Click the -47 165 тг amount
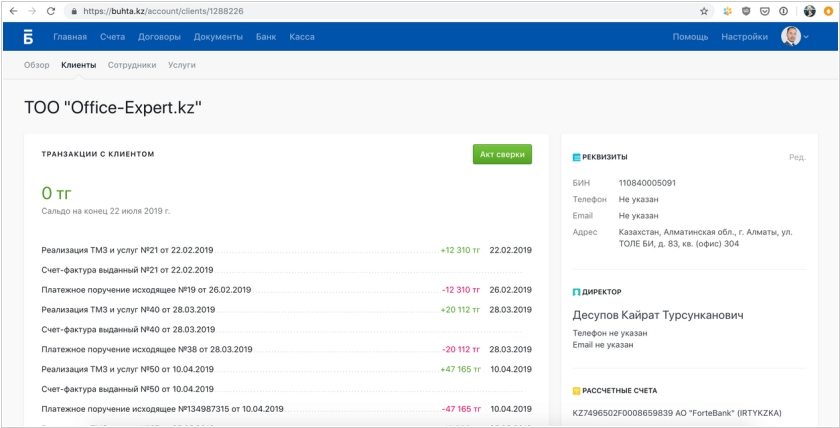The height and width of the screenshot is (428, 840). tap(461, 409)
